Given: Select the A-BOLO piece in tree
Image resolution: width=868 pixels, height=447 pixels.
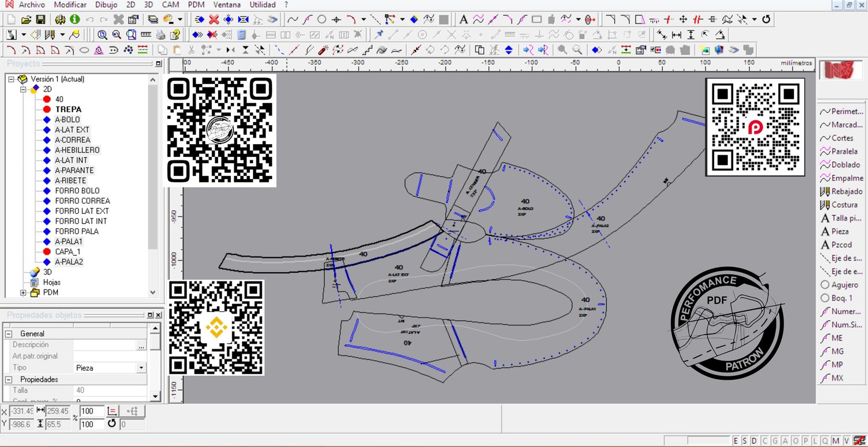Looking at the screenshot, I should [68, 119].
